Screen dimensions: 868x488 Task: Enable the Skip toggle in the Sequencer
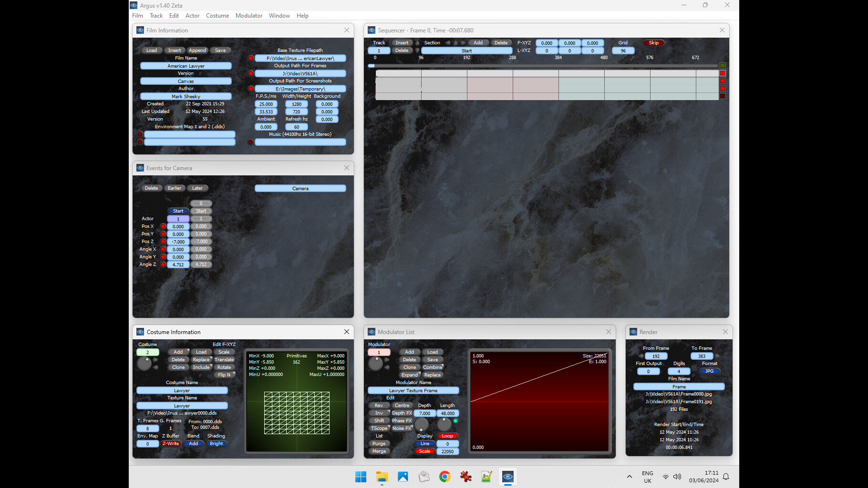click(x=653, y=42)
